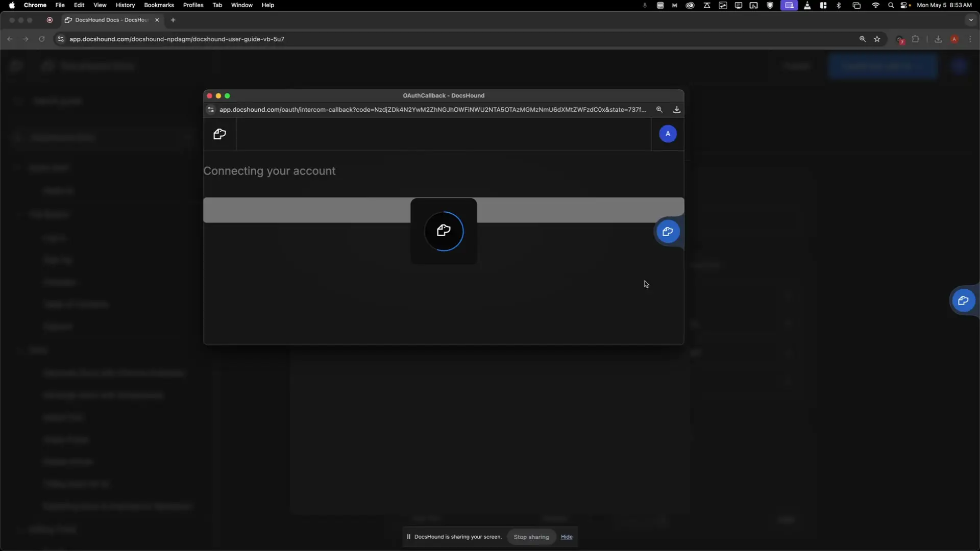Close the 'DocsHound Docs' browser tab
The width and height of the screenshot is (980, 551).
click(x=157, y=20)
